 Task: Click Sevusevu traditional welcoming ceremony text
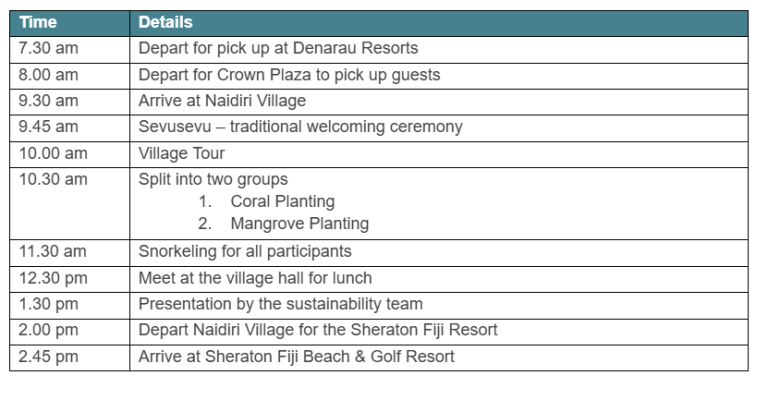tap(301, 127)
